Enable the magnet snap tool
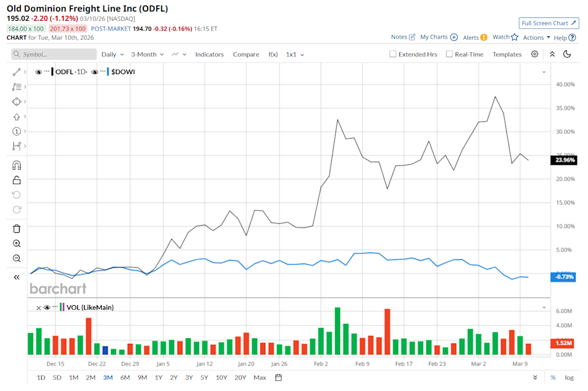The height and width of the screenshot is (391, 588). click(x=17, y=165)
